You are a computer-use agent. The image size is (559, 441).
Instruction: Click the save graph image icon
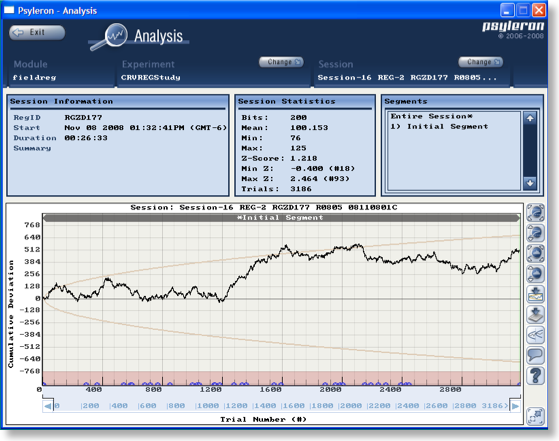[x=535, y=294]
